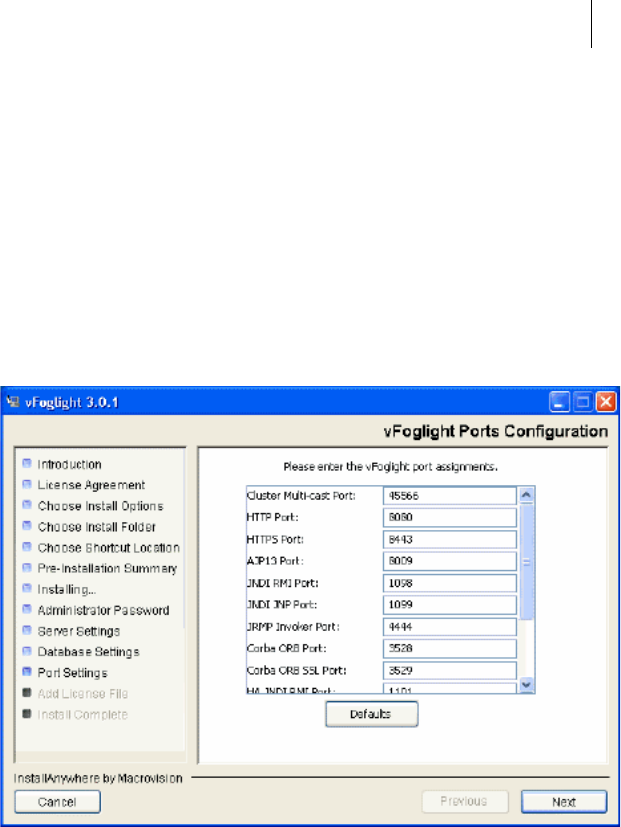
Task: Click the Add License File bullet icon
Action: (x=27, y=693)
